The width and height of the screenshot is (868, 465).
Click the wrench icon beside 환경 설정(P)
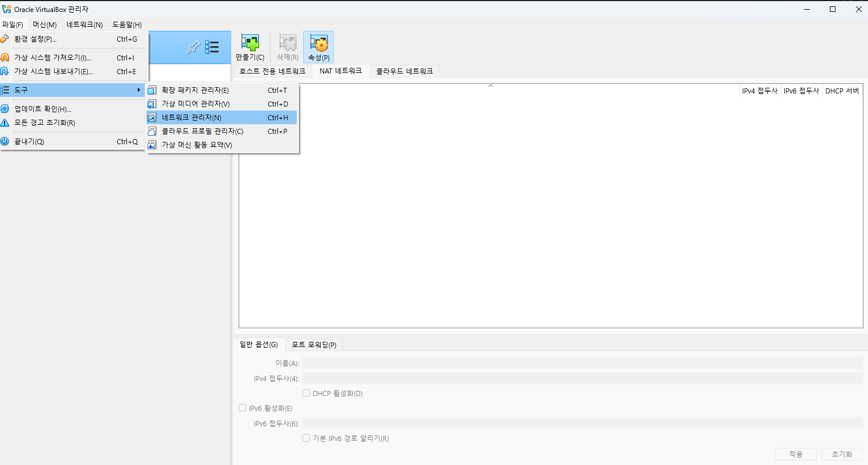point(5,39)
